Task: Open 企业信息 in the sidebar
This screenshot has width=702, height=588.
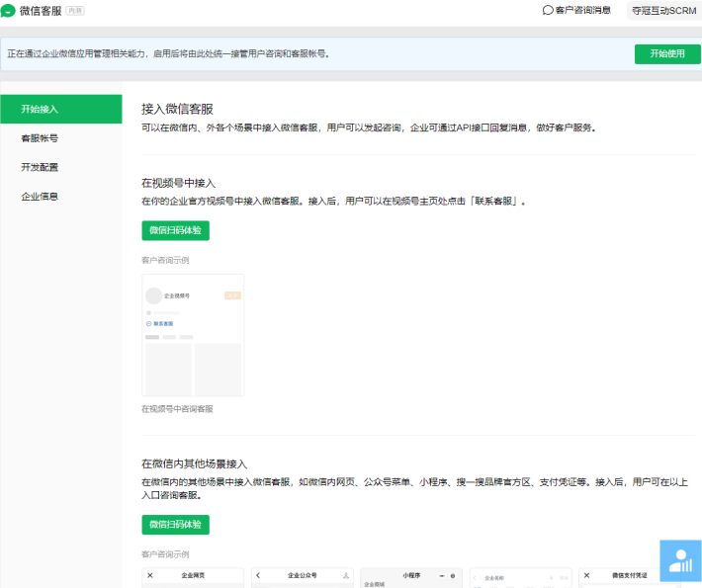Action: (40, 197)
